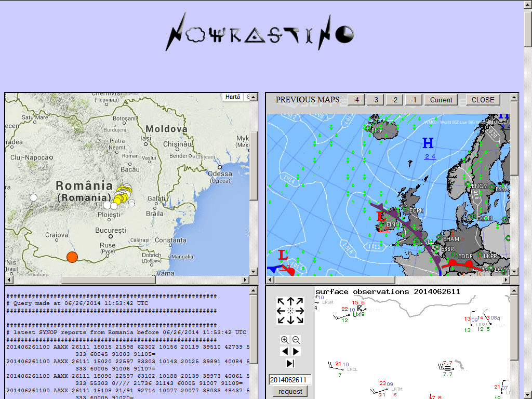Select the Hartă map type tab
532x399 pixels.
pyautogui.click(x=233, y=97)
